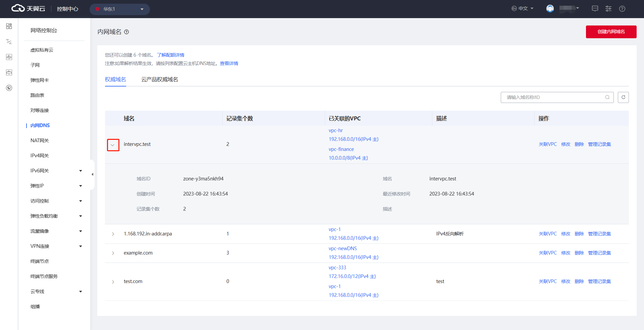Open the message center icon in top bar

pyautogui.click(x=595, y=9)
